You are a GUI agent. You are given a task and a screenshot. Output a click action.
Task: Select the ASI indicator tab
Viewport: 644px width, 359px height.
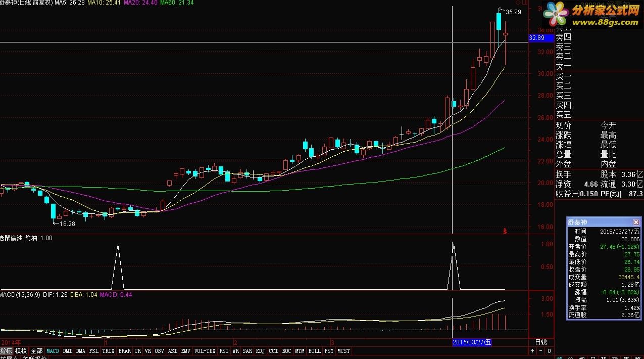pyautogui.click(x=173, y=350)
